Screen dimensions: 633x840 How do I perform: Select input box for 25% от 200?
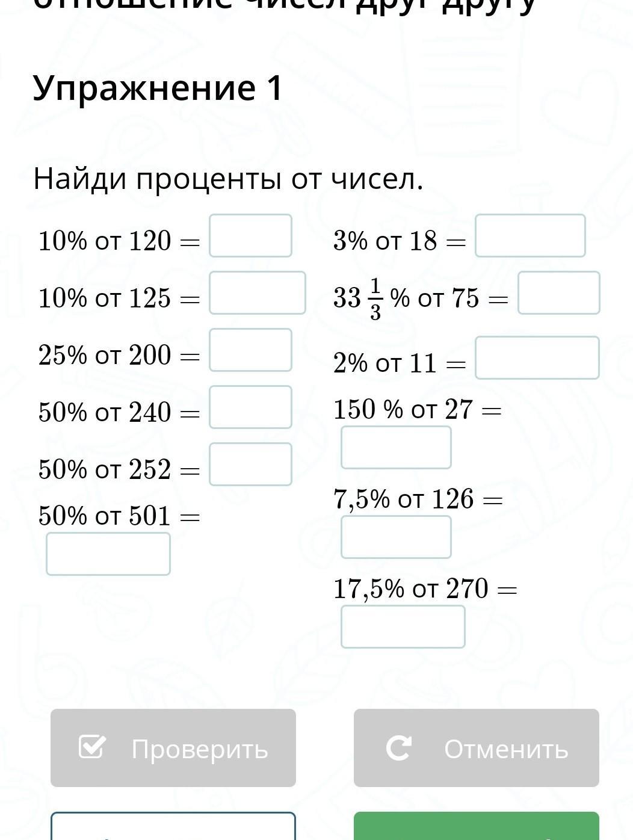click(x=250, y=350)
